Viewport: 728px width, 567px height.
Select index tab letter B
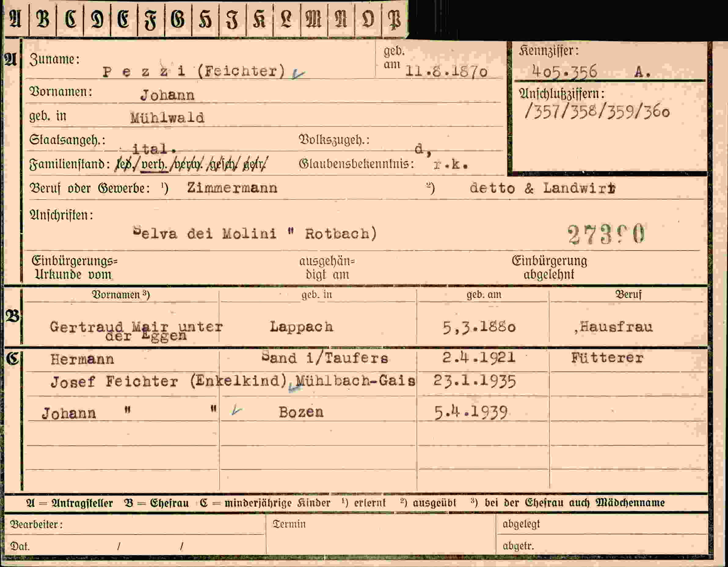(43, 19)
